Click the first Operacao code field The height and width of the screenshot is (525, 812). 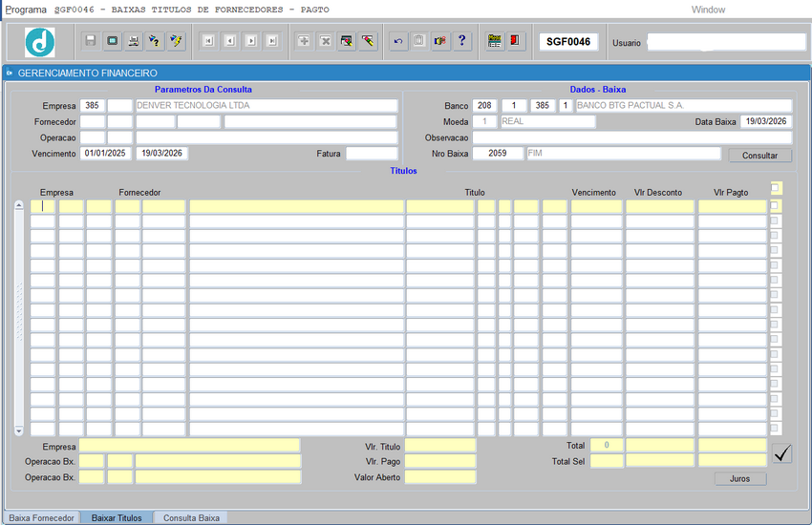pyautogui.click(x=93, y=137)
